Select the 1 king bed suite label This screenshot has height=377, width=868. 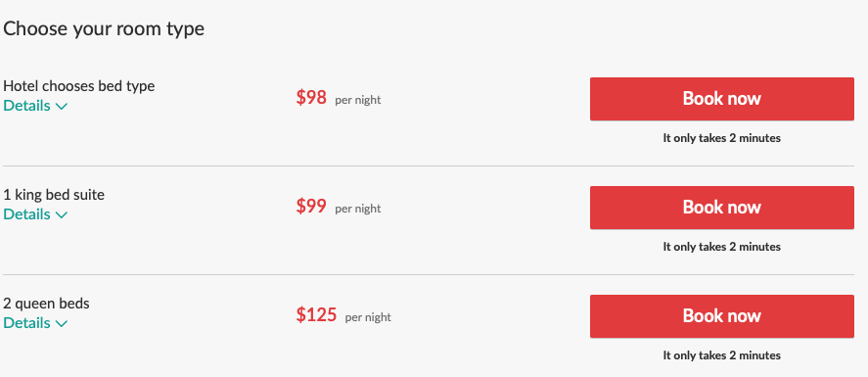[x=54, y=194]
